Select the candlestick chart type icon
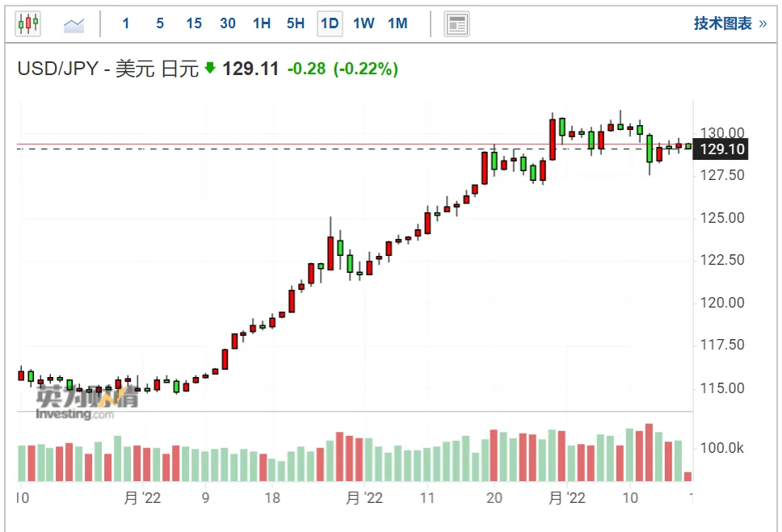 [x=28, y=23]
